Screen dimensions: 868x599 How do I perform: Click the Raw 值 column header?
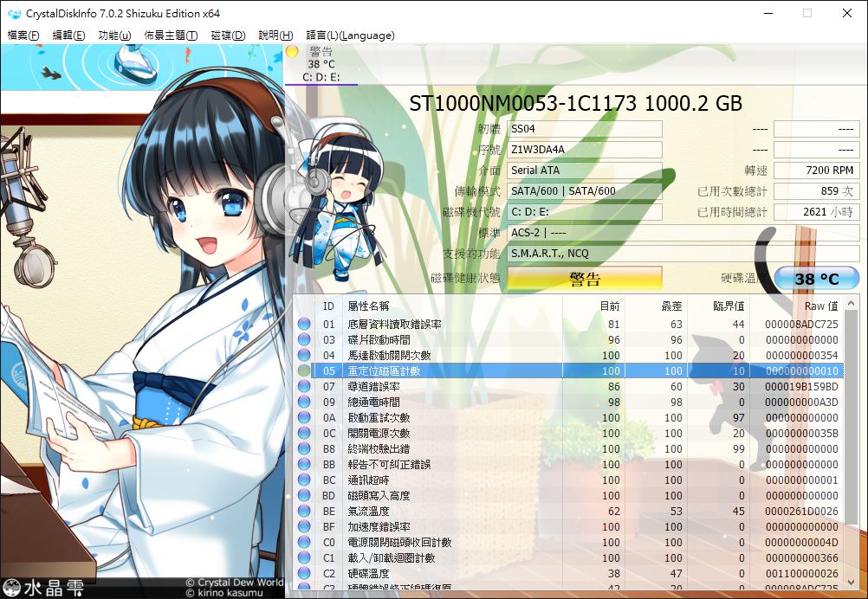[x=796, y=306]
